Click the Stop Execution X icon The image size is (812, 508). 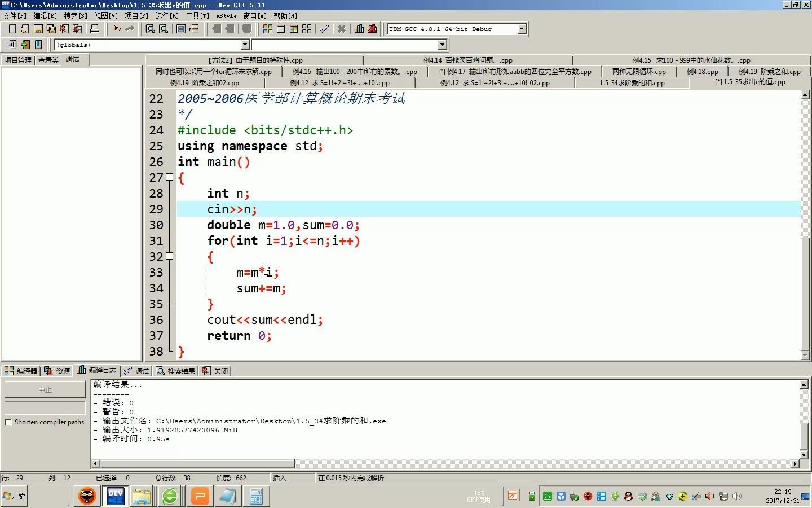(x=342, y=29)
